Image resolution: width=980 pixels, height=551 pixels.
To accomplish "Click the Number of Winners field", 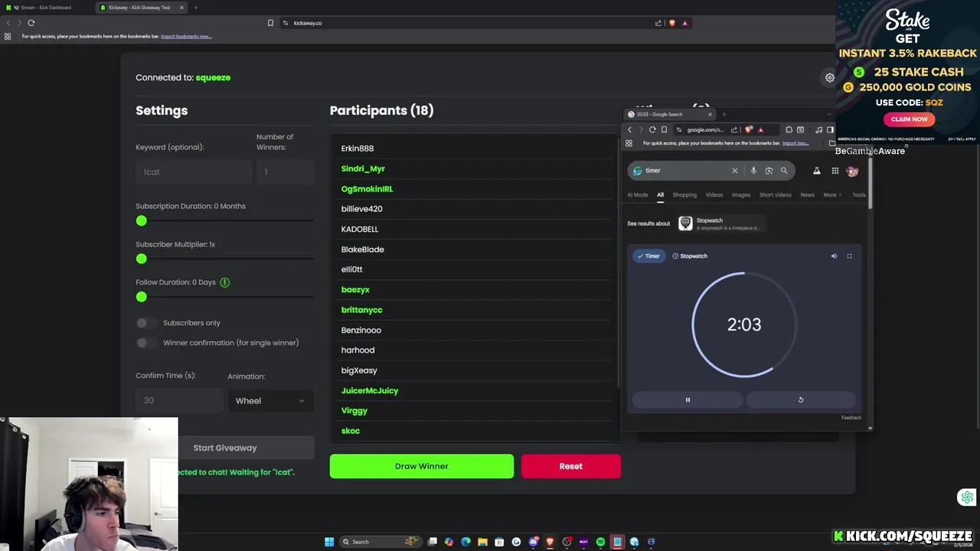I will click(x=285, y=172).
